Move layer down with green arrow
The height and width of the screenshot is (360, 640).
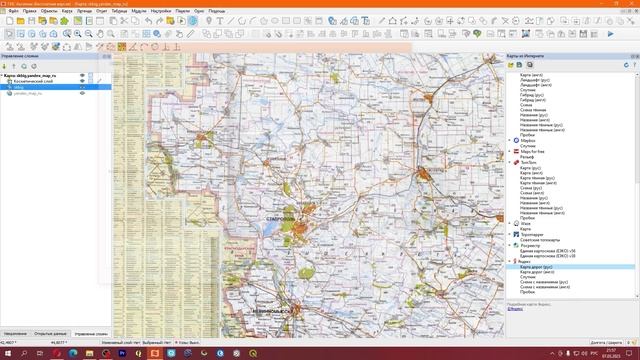(4, 66)
